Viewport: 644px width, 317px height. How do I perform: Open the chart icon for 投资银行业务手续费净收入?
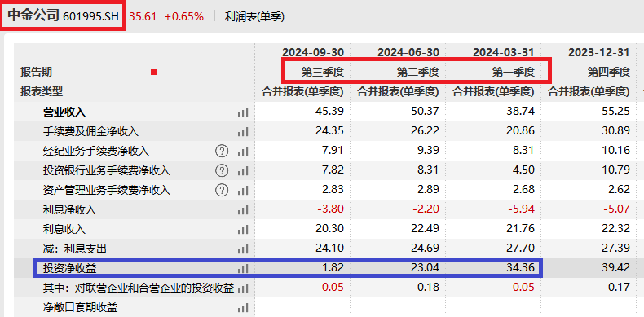point(243,171)
